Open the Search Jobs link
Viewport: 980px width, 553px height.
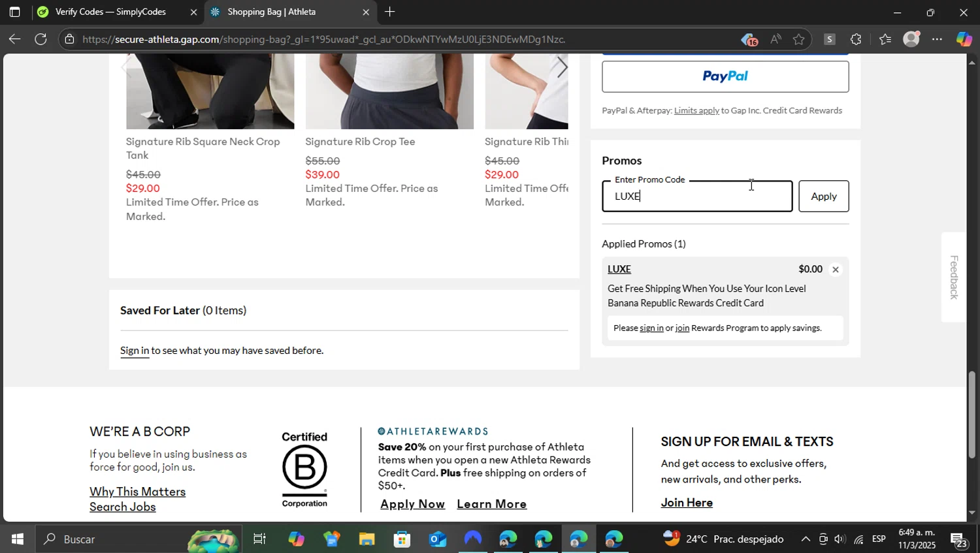pyautogui.click(x=122, y=507)
